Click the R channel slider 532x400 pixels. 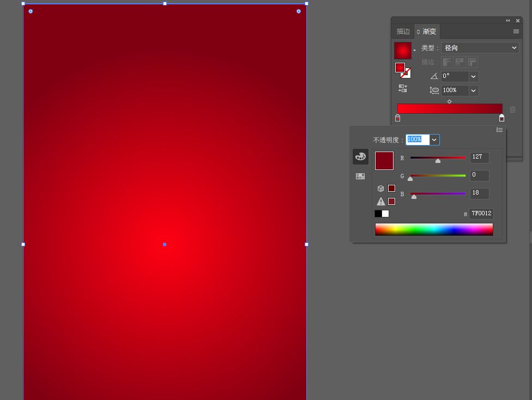[438, 158]
